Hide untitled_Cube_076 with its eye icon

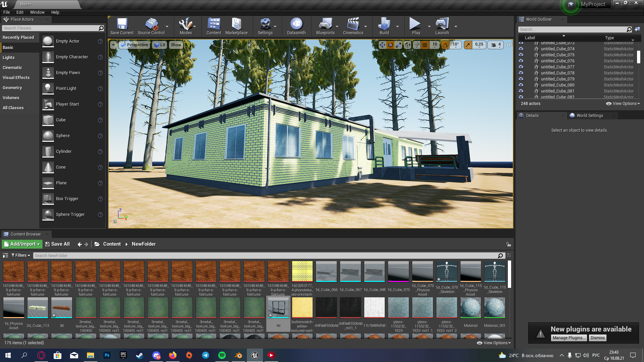point(521,61)
